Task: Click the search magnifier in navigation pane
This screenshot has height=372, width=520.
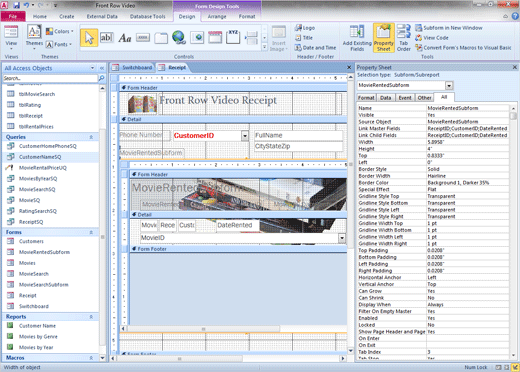Action: (x=101, y=78)
